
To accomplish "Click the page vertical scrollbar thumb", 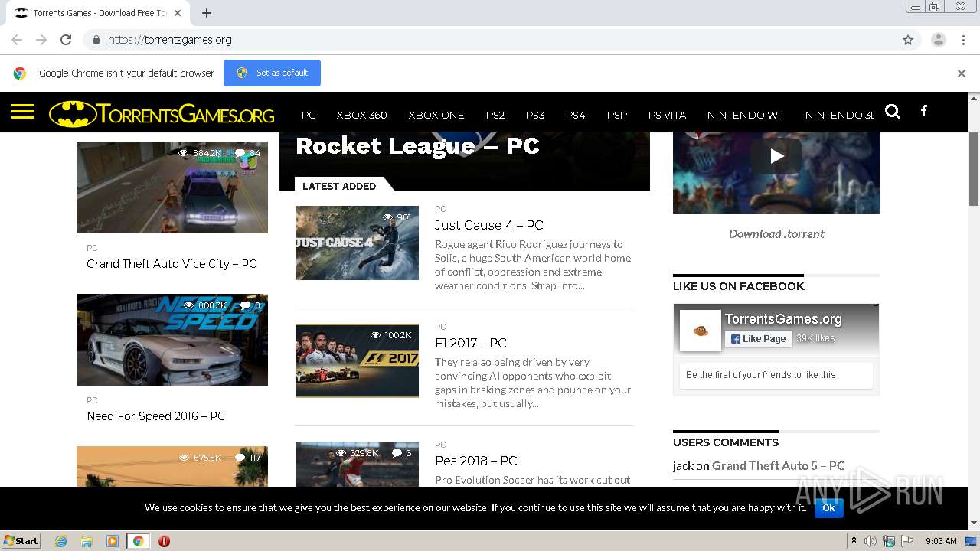I will 974,168.
